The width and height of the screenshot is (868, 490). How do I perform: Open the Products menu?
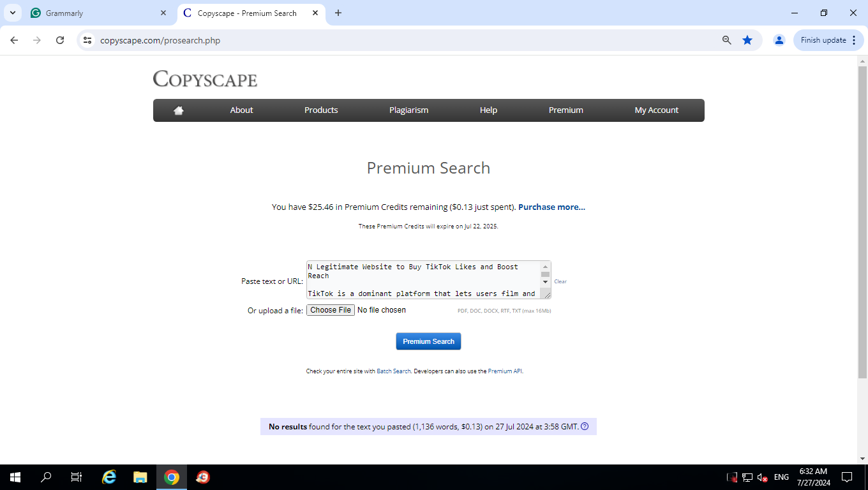(x=321, y=110)
